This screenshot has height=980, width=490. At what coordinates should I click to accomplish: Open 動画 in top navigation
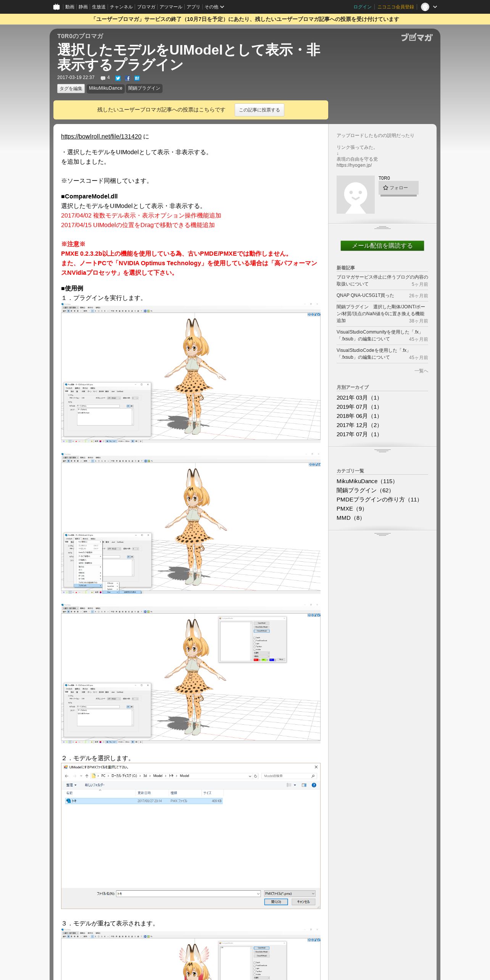[69, 7]
